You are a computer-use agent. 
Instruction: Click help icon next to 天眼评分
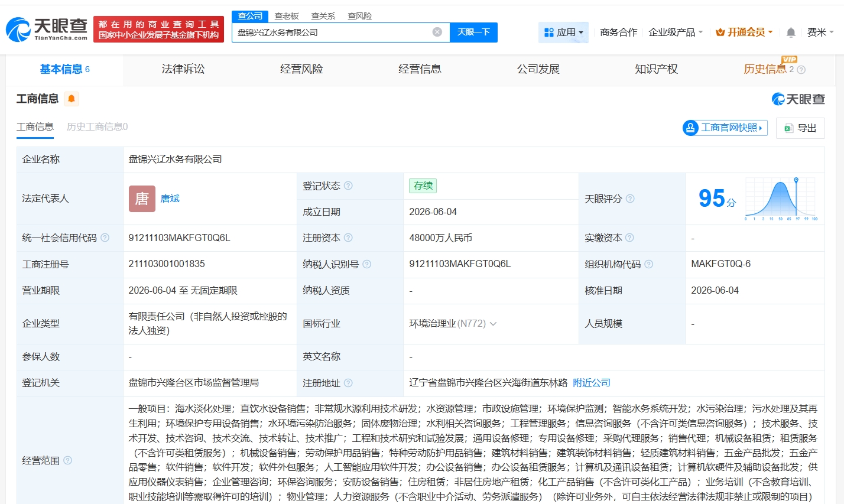point(630,199)
